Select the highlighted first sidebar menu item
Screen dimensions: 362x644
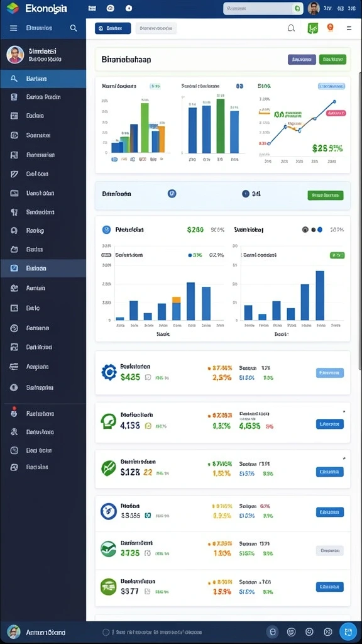click(x=43, y=79)
